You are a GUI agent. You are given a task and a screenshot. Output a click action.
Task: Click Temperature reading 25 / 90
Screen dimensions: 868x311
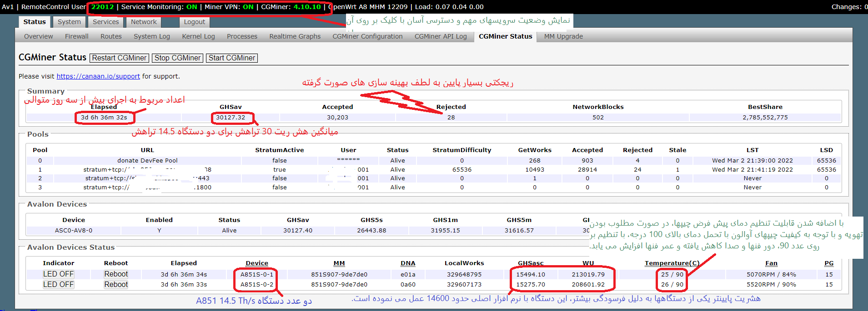[672, 274]
